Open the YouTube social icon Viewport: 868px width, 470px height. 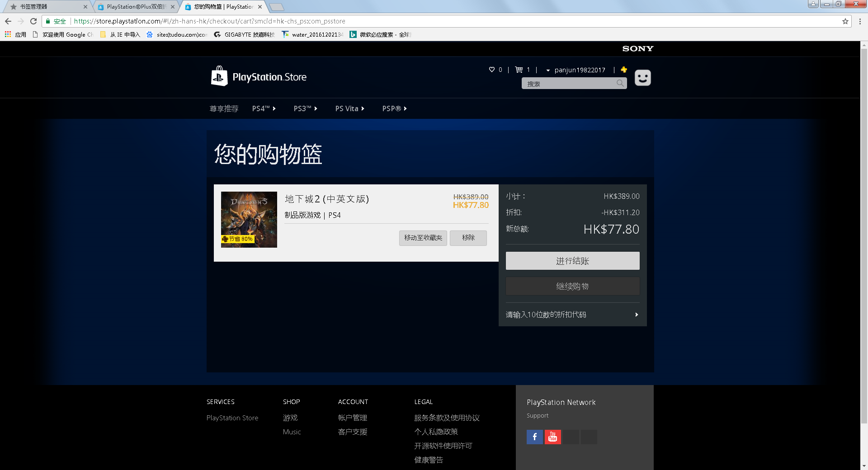point(552,437)
